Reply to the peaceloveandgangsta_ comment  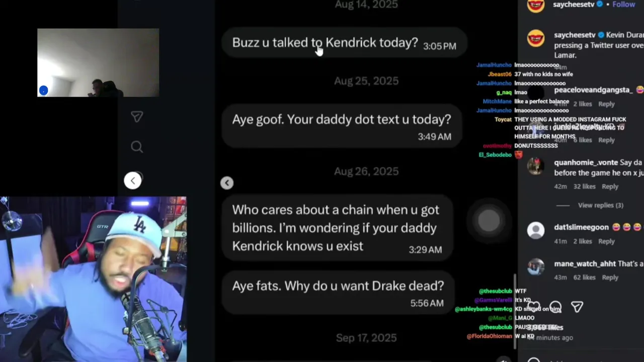[x=606, y=104]
